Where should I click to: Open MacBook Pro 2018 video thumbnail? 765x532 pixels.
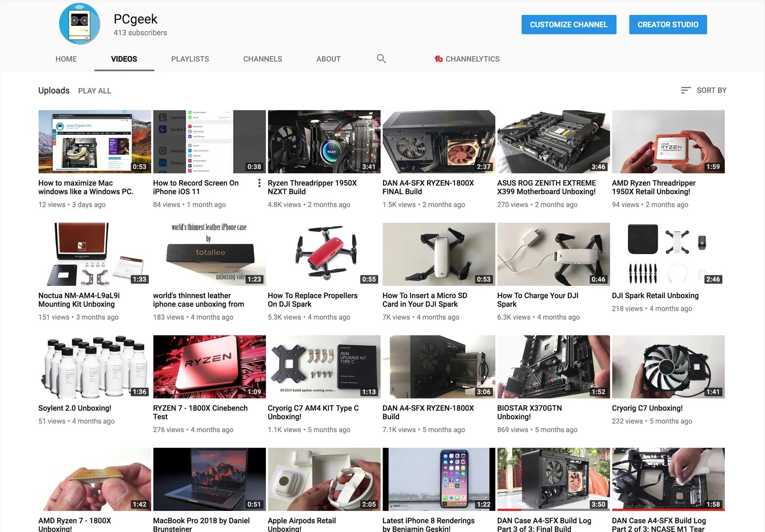click(x=209, y=479)
